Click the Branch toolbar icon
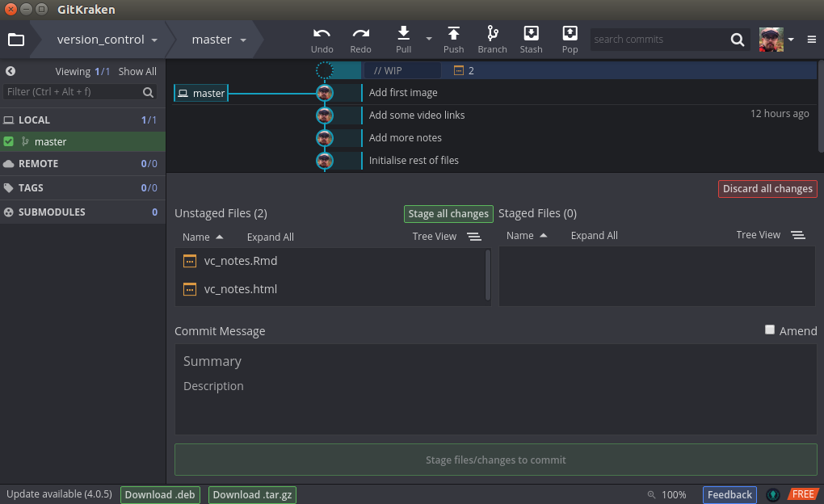Viewport: 824px width, 504px height. 493,33
